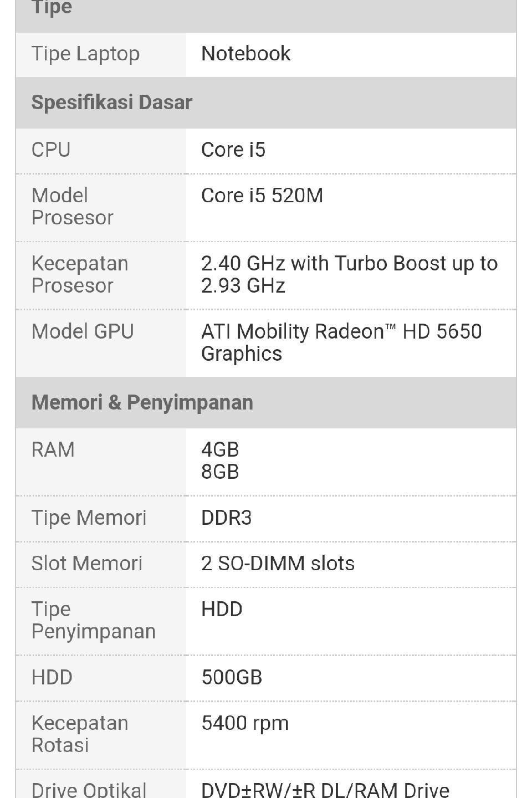Click the 500GB HDD value
This screenshot has height=798, width=532.
(x=232, y=678)
